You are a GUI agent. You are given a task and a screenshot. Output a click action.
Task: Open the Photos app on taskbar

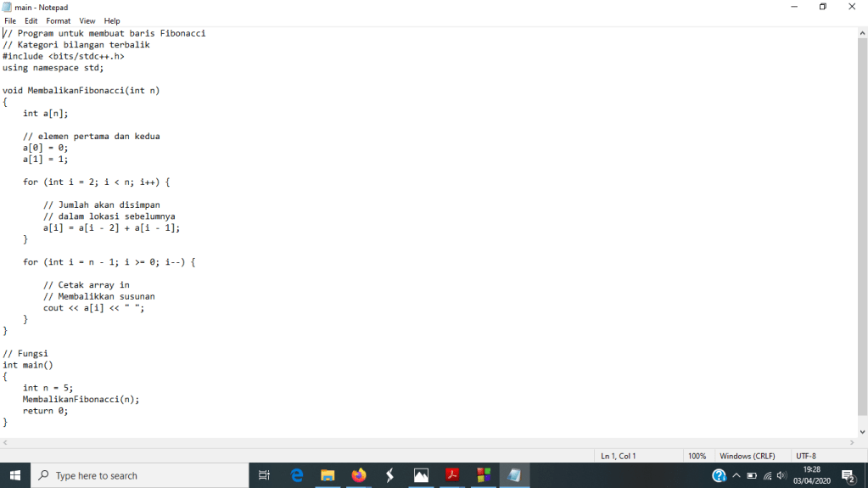coord(421,475)
